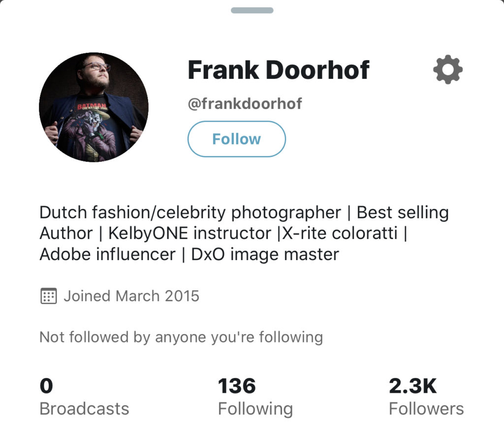View the 2.3K Followers list
This screenshot has height=441, width=504.
point(426,397)
